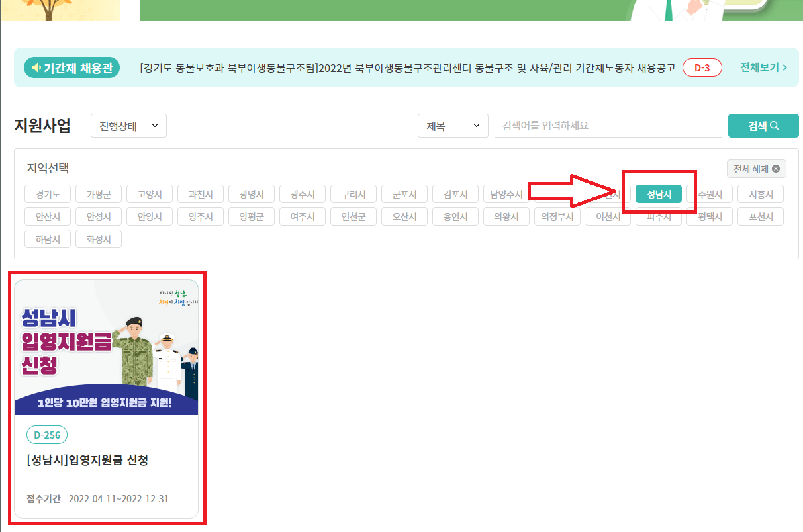Choose the 수원시 region chip
The image size is (803, 532).
click(x=710, y=194)
